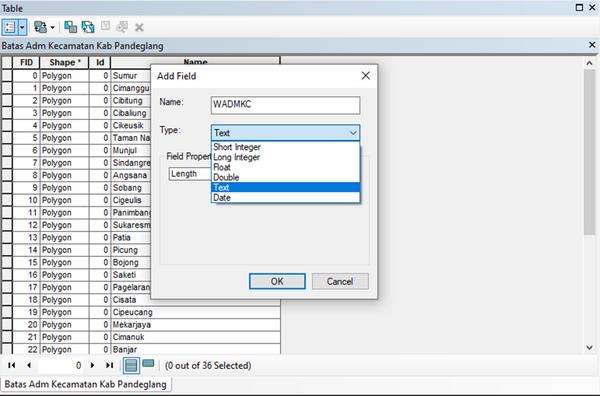Go to the next record

click(x=92, y=365)
